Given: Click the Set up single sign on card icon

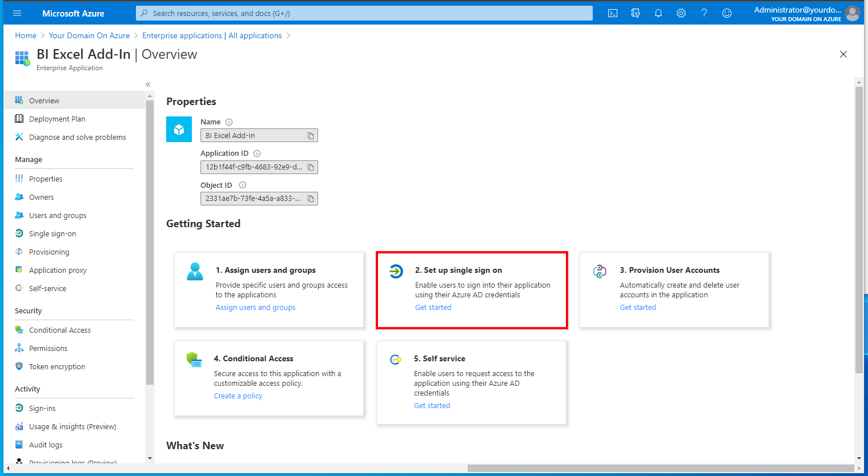Looking at the screenshot, I should click(x=396, y=271).
